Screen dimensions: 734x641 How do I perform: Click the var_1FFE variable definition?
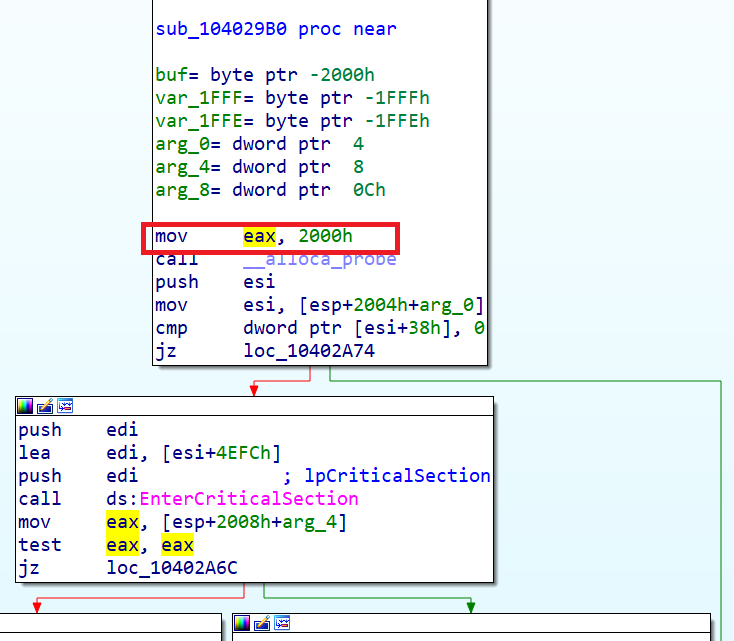point(292,121)
